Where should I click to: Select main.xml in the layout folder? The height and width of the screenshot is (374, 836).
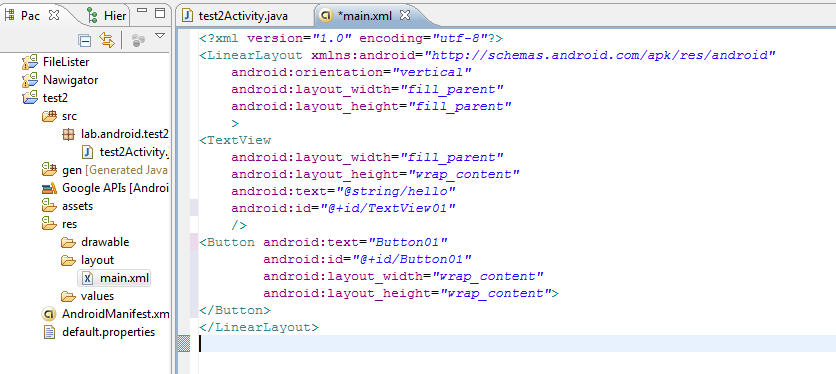(x=125, y=278)
